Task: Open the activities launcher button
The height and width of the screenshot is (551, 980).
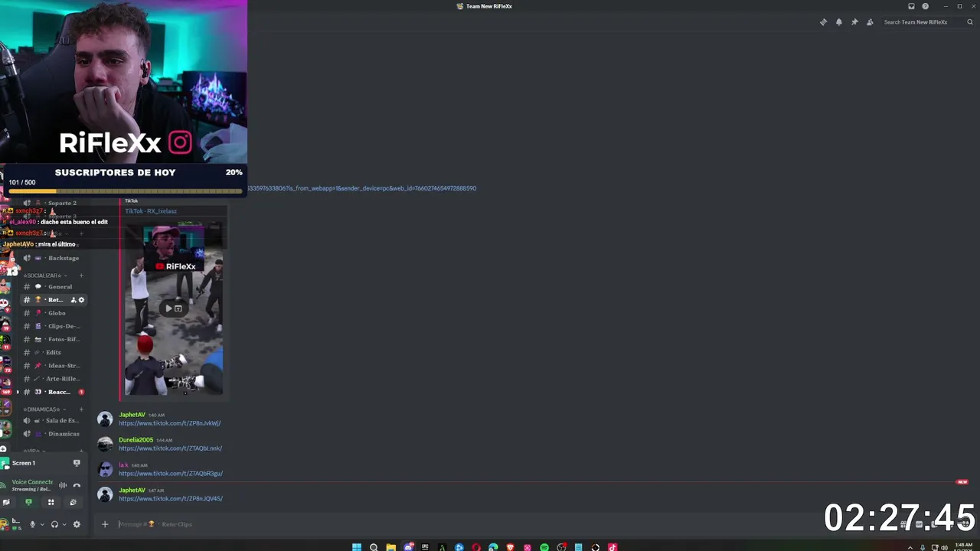Action: (x=51, y=502)
